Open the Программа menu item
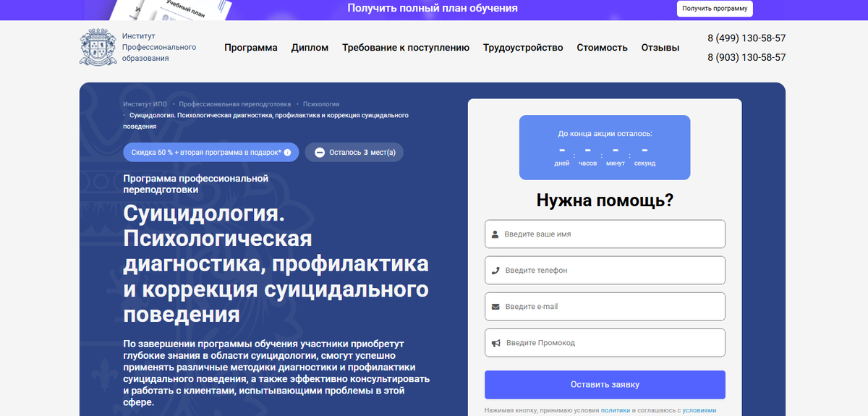The width and height of the screenshot is (868, 416). pyautogui.click(x=251, y=48)
